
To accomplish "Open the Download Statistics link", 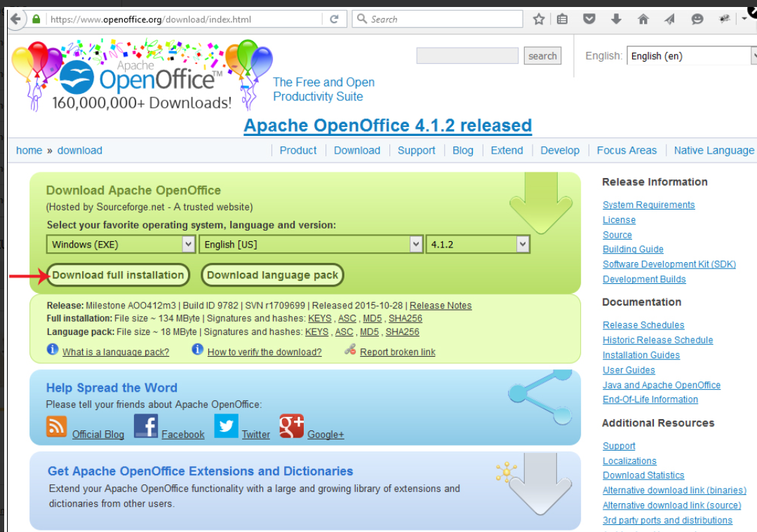I will pos(643,475).
